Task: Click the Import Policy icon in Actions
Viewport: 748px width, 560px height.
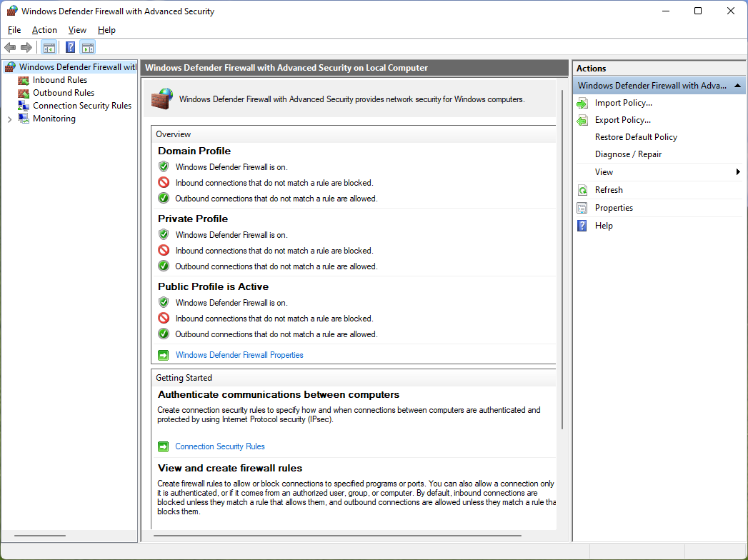Action: click(x=582, y=103)
